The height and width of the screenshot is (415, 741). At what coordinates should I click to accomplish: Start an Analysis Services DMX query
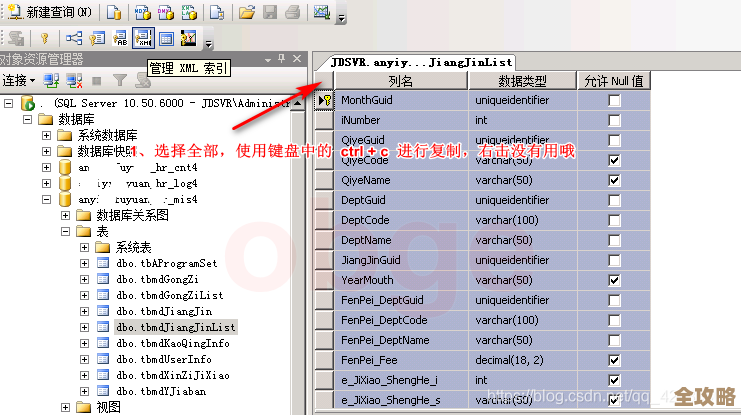(165, 12)
